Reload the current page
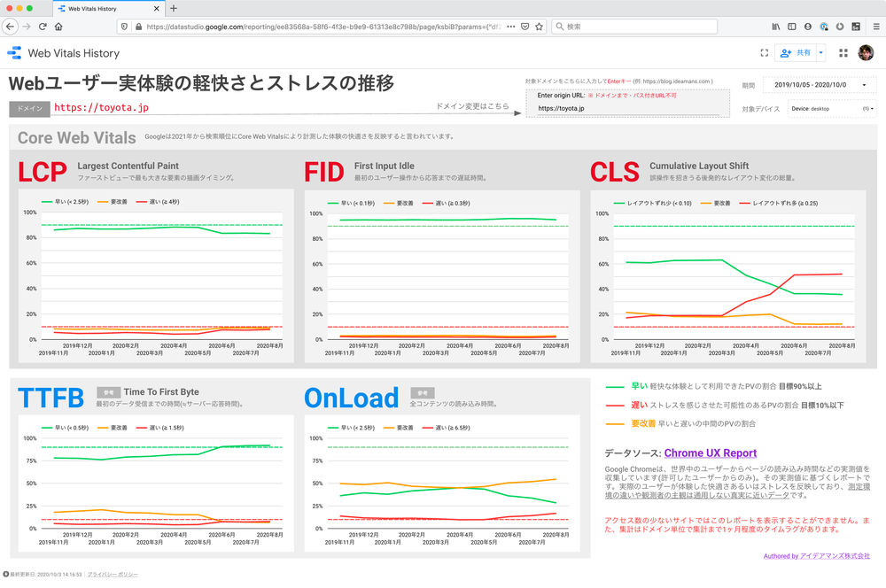The image size is (886, 588). click(x=43, y=27)
